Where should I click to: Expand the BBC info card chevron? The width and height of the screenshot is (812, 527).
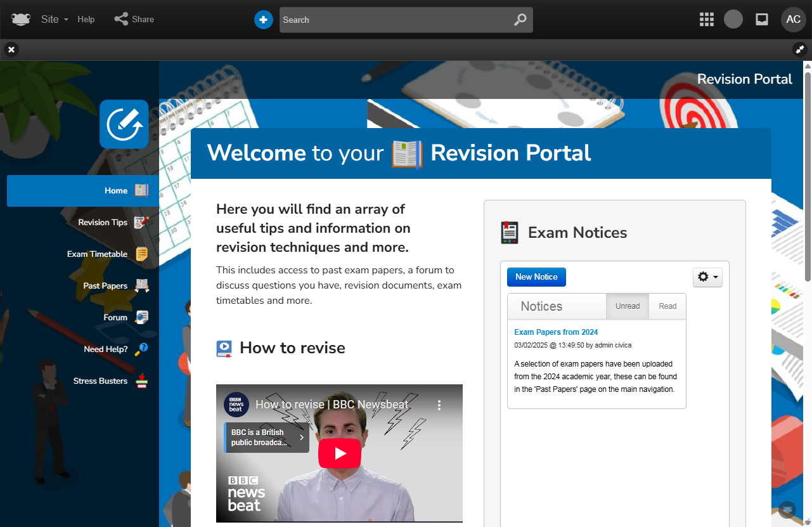302,438
